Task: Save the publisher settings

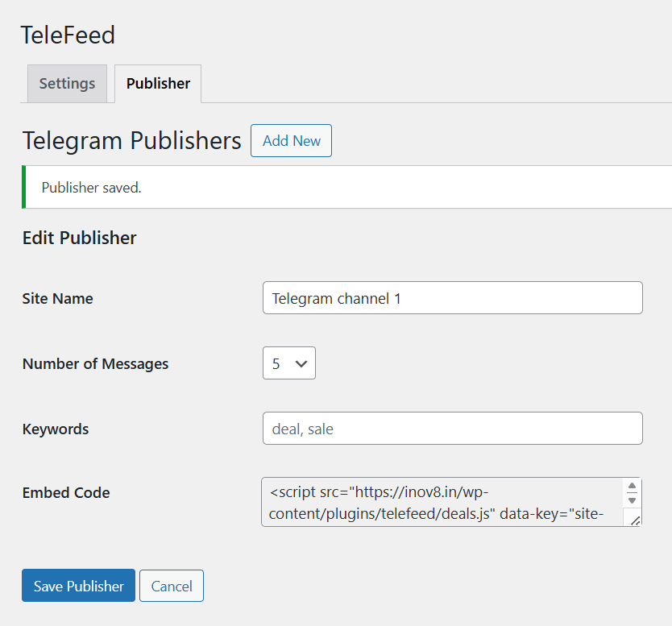Action: pos(78,586)
